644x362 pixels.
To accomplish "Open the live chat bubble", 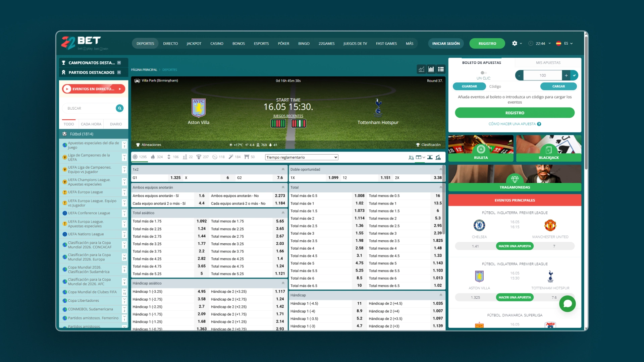I will pos(567,304).
